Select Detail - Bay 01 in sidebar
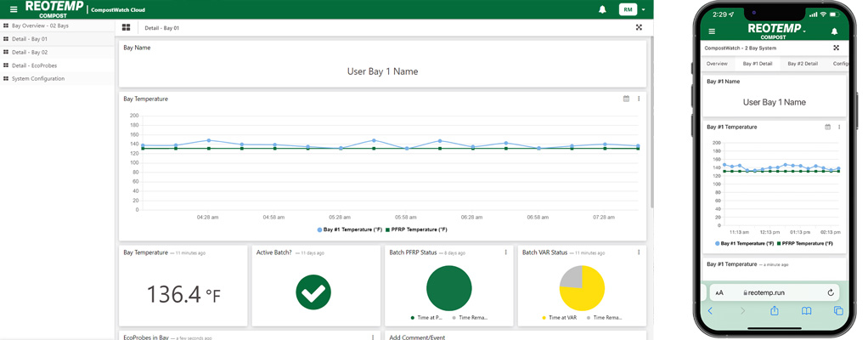This screenshot has height=340, width=868. pos(58,39)
